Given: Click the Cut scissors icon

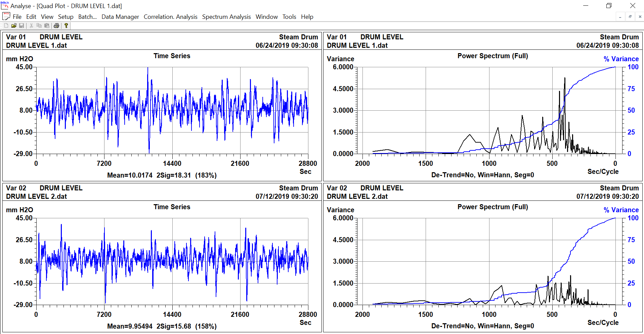Looking at the screenshot, I should point(31,26).
